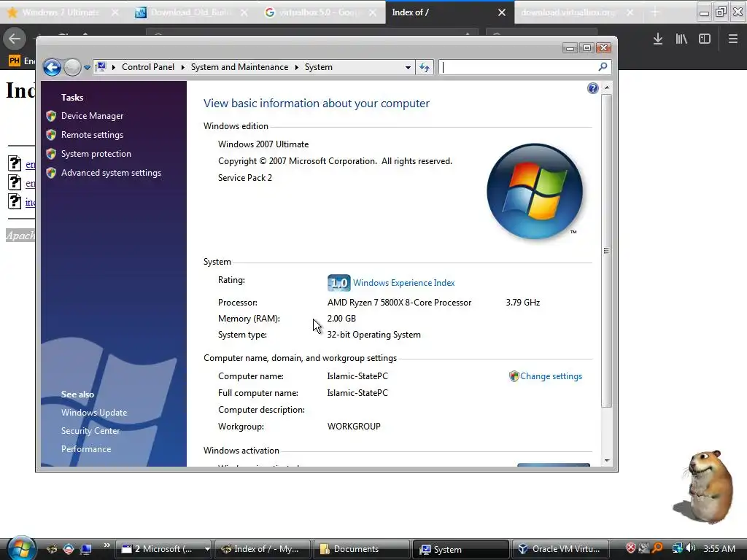
Task: Switch to the Documents taskbar button
Action: (x=361, y=549)
